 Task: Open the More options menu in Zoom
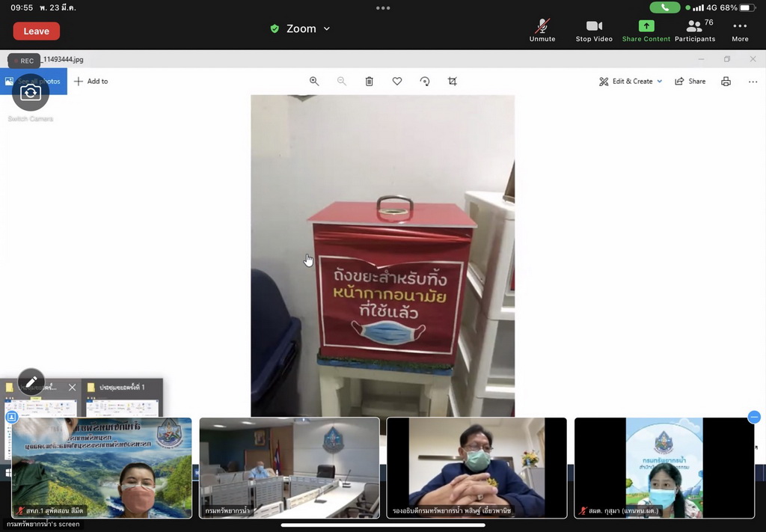740,30
